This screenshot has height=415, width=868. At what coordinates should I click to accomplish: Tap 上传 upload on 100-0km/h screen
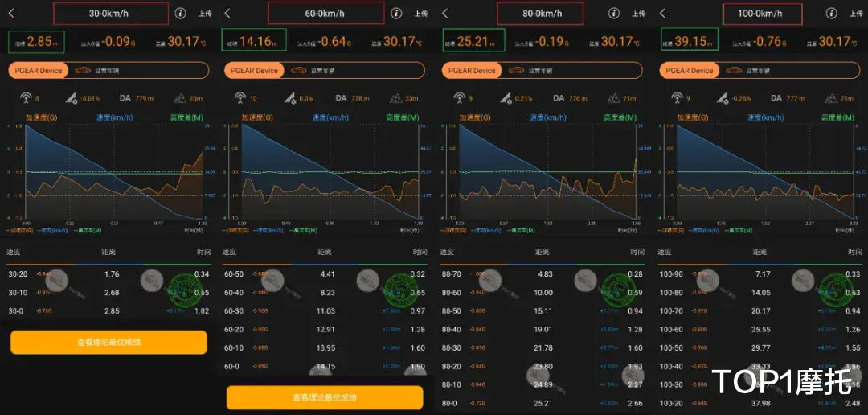856,14
